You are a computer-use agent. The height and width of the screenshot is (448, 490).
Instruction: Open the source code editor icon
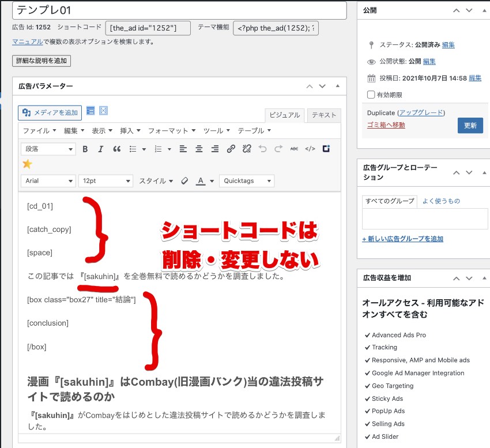tap(310, 149)
